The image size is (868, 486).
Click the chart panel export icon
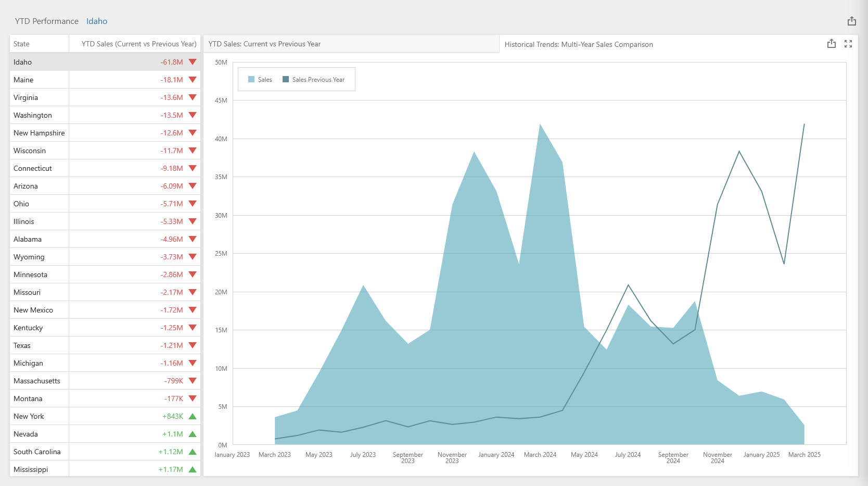click(831, 44)
